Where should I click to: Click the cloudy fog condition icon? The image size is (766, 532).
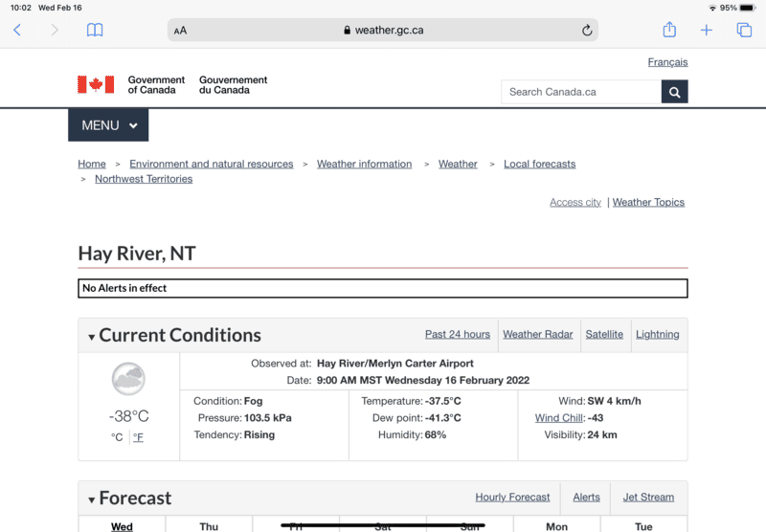128,379
